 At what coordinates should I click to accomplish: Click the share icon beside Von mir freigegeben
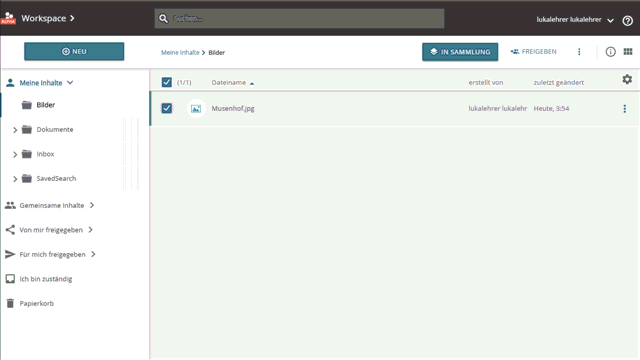(10, 230)
